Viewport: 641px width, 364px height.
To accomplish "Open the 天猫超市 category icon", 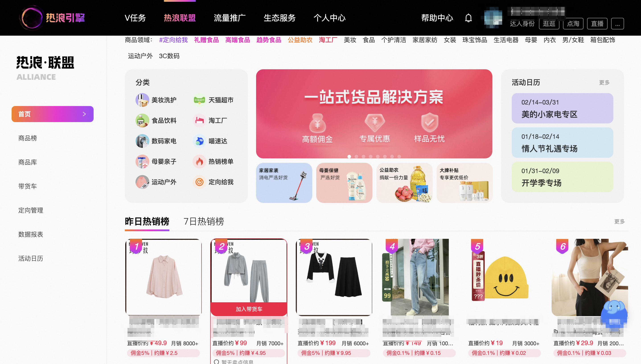I will pos(199,100).
